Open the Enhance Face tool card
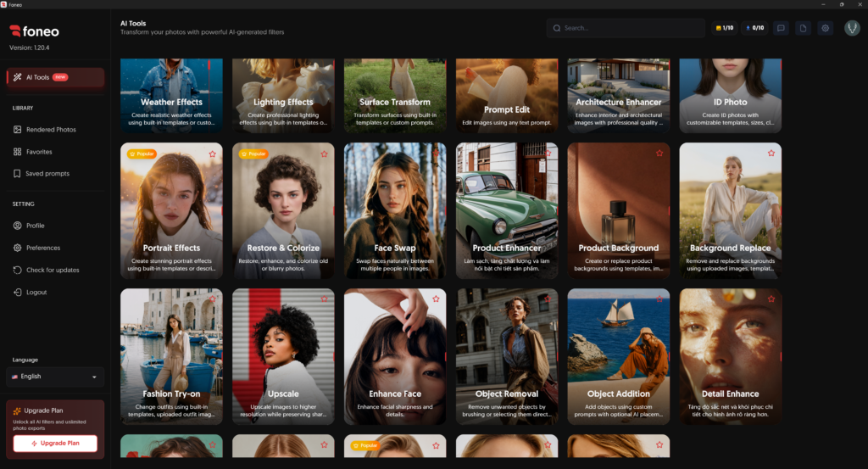The image size is (868, 469). 395,356
